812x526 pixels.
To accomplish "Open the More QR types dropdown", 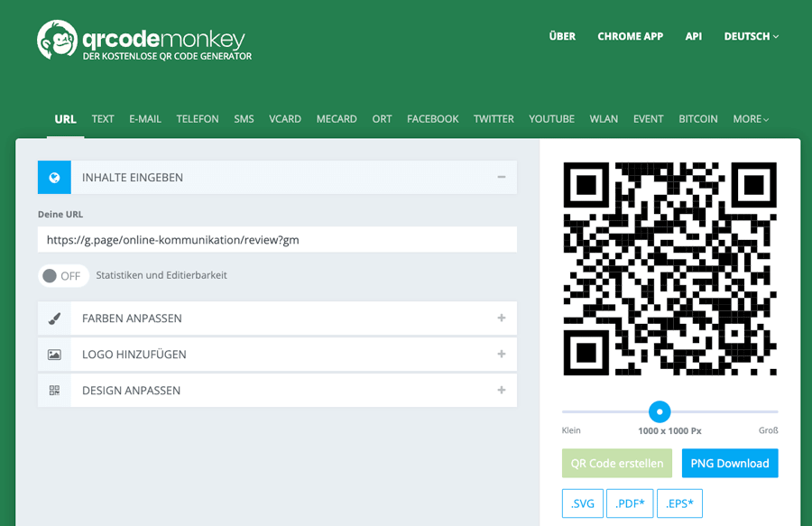I will click(x=751, y=119).
